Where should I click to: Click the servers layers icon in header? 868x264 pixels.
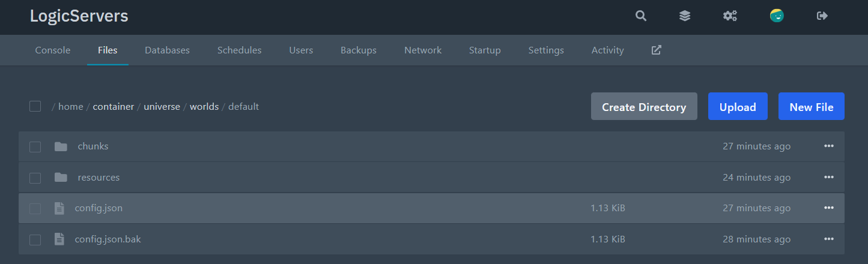[685, 16]
